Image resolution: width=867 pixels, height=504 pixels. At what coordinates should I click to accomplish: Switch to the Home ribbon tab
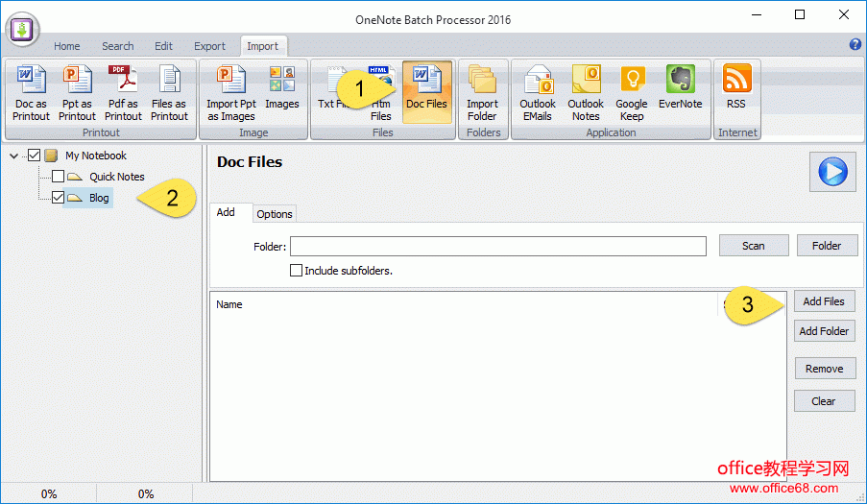point(67,46)
